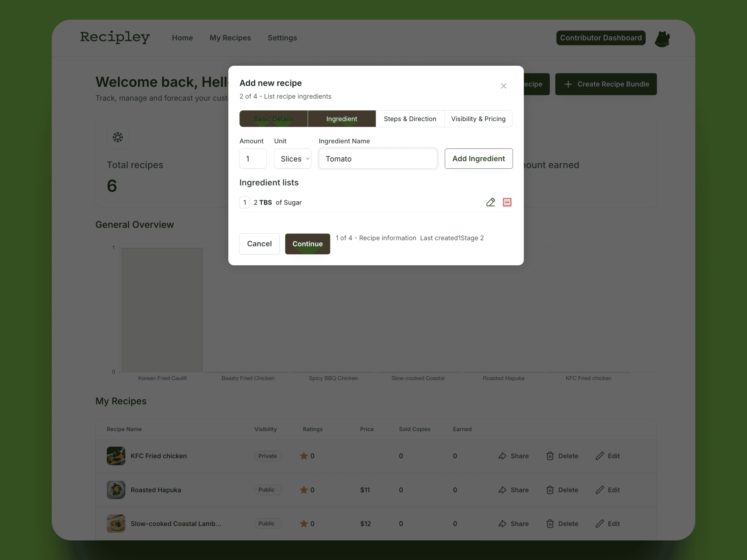This screenshot has width=747, height=560.
Task: Click the trash icon for Roasted Hapuka
Action: (550, 490)
